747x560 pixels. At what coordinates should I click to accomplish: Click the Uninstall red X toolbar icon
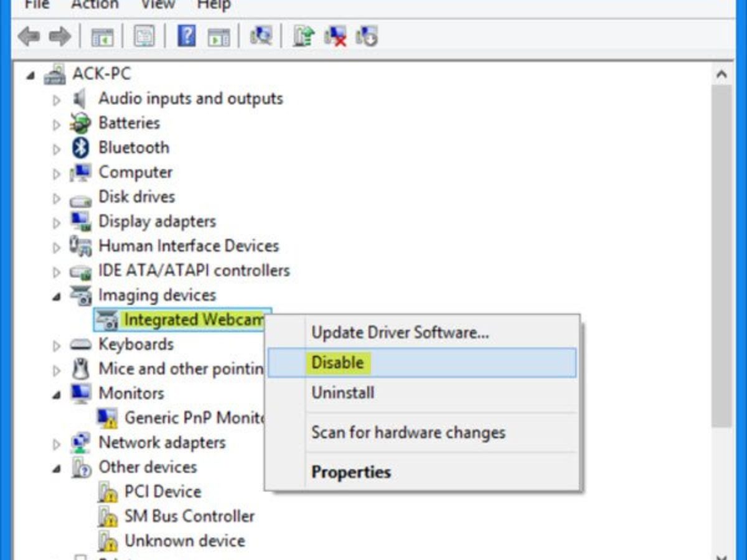point(336,36)
